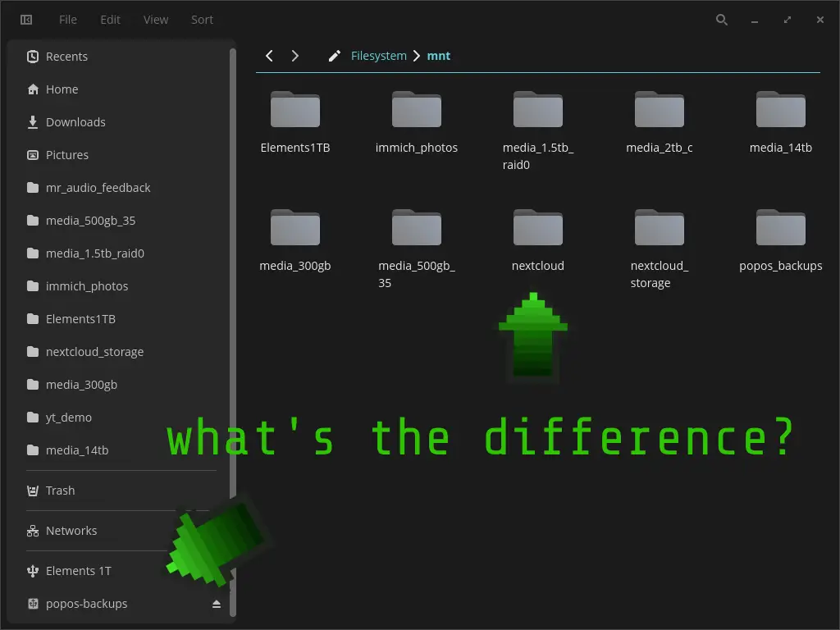Image resolution: width=840 pixels, height=630 pixels.
Task: Go back with the left arrow
Action: tap(269, 56)
